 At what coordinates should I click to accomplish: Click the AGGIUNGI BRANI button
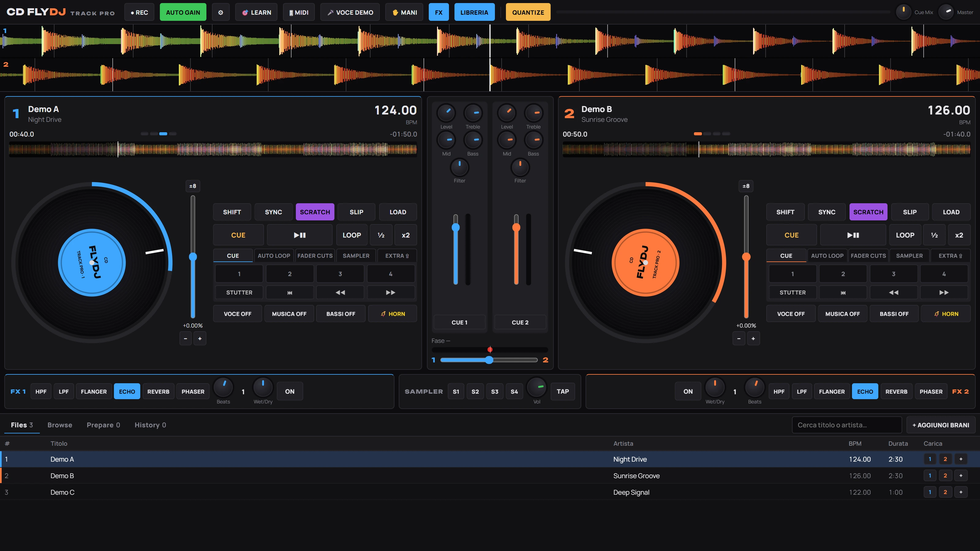tap(941, 425)
